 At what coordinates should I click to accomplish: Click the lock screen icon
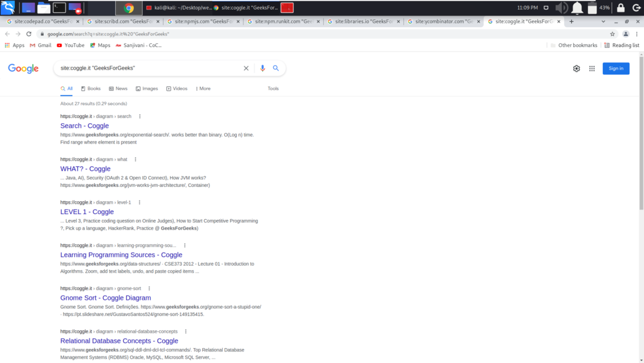pos(621,7)
